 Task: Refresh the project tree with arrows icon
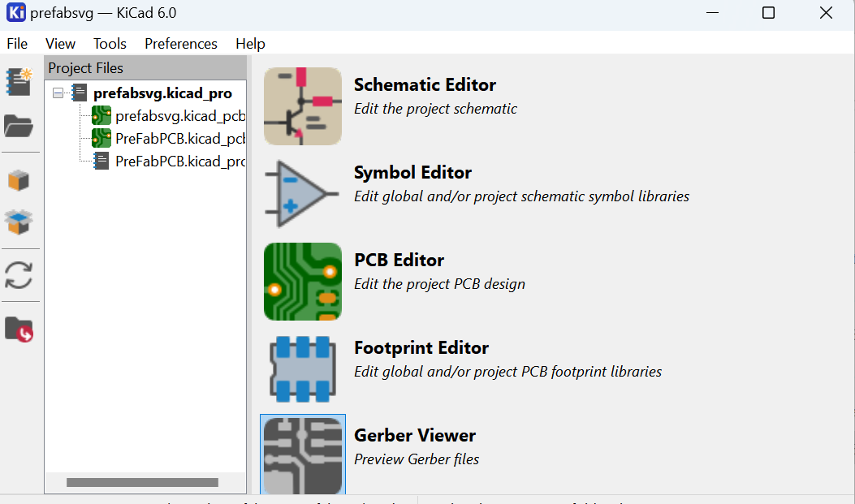point(19,275)
